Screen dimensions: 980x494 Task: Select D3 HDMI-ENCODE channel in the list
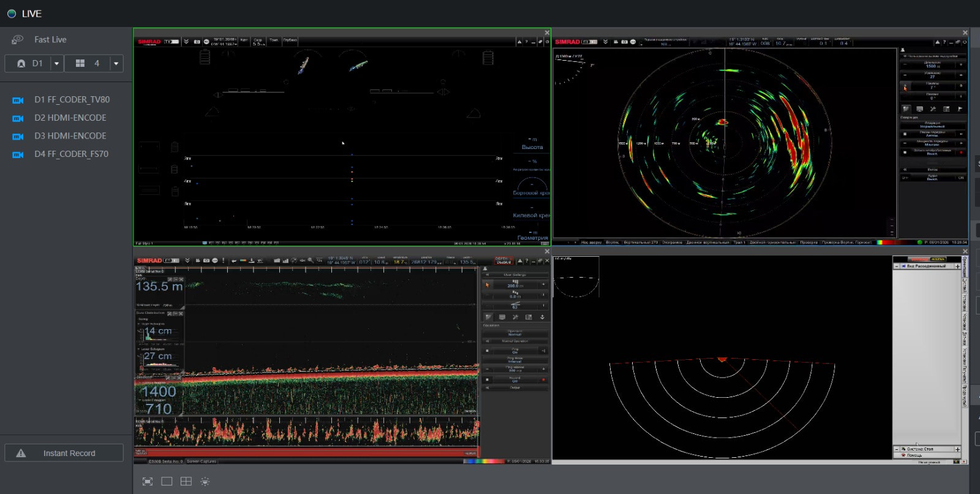70,136
